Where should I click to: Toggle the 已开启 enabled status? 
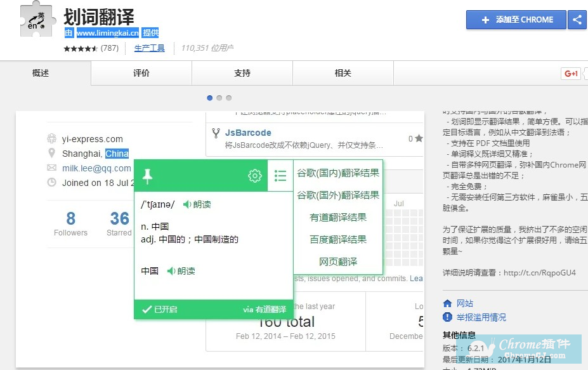tap(160, 310)
